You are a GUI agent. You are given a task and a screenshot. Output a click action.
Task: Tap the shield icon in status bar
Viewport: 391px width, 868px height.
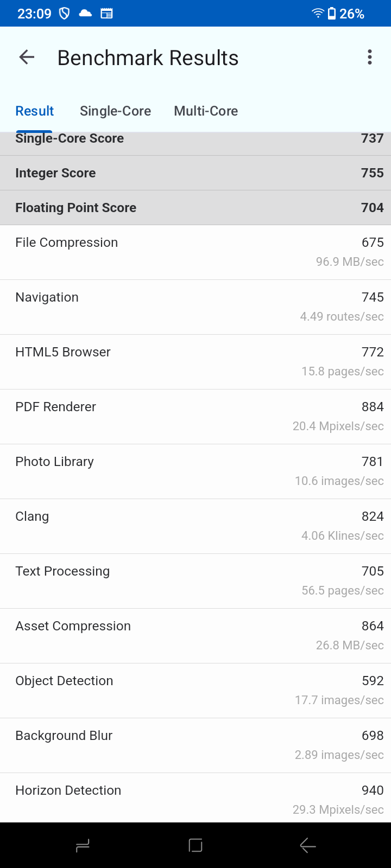pos(64,14)
